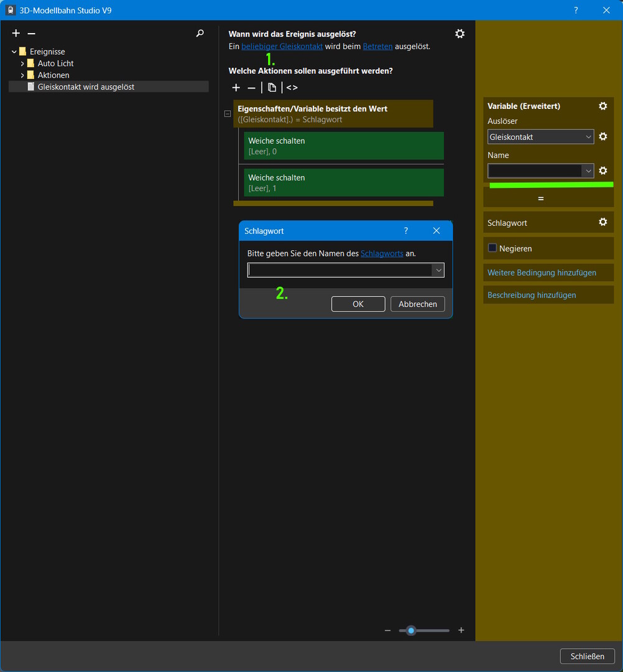
Task: Click the minus icon above event tree
Action: [32, 34]
